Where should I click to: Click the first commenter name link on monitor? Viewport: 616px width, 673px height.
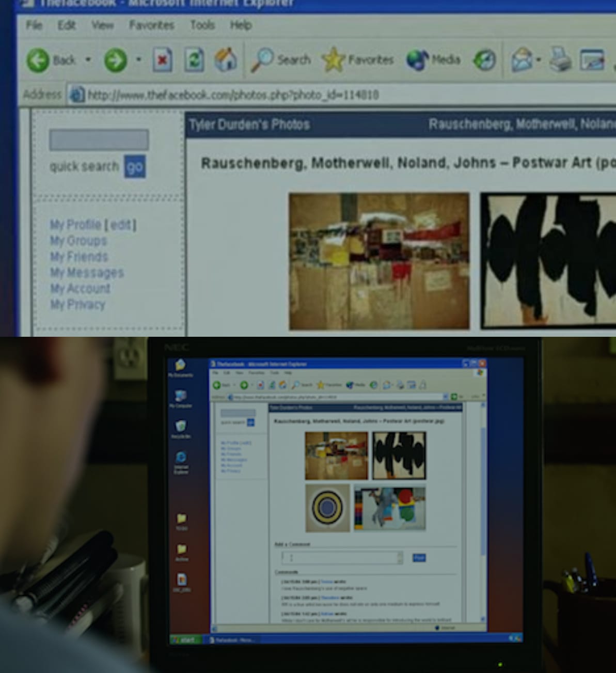click(327, 582)
